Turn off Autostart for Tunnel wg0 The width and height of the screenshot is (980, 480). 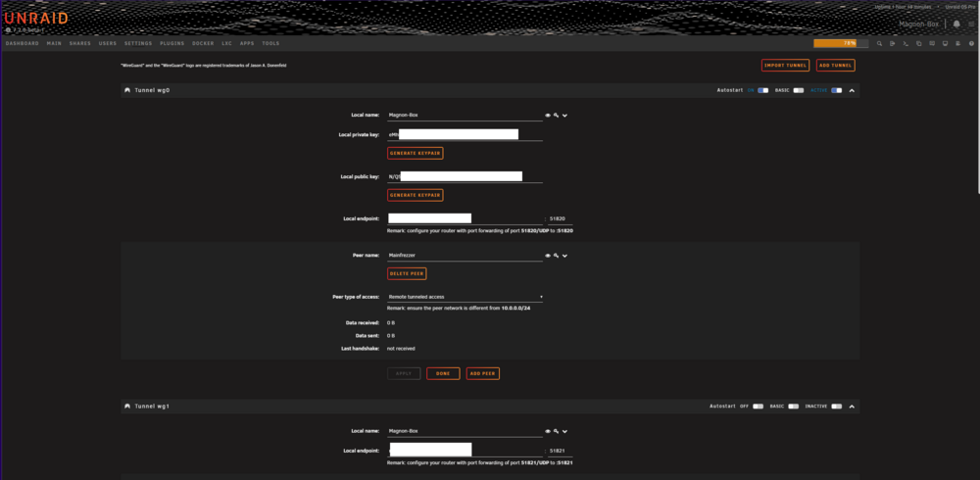763,90
